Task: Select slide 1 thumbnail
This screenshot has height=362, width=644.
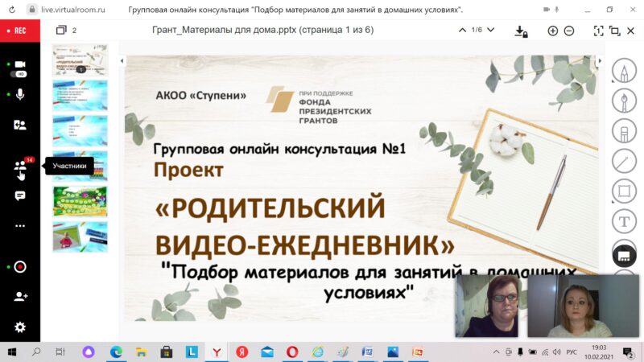Action: pyautogui.click(x=80, y=60)
